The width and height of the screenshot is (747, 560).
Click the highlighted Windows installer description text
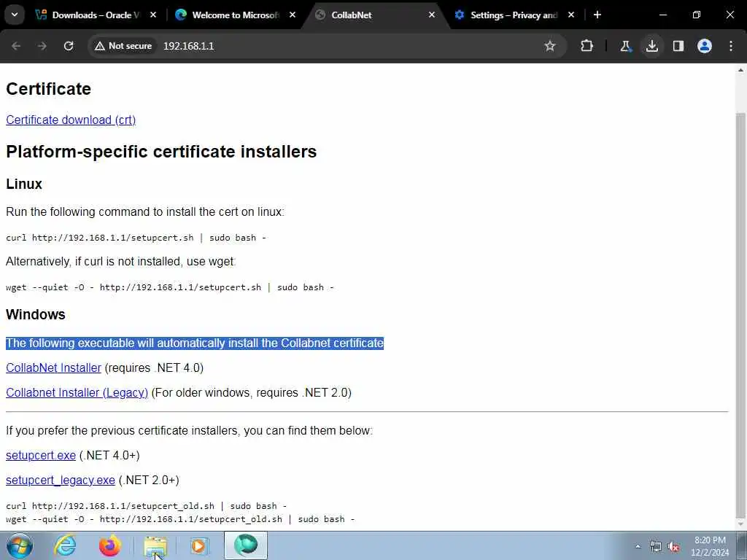194,343
